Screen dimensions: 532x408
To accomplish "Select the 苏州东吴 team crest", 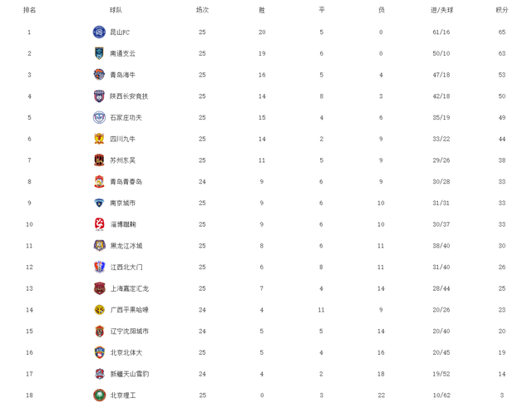I will 99,160.
